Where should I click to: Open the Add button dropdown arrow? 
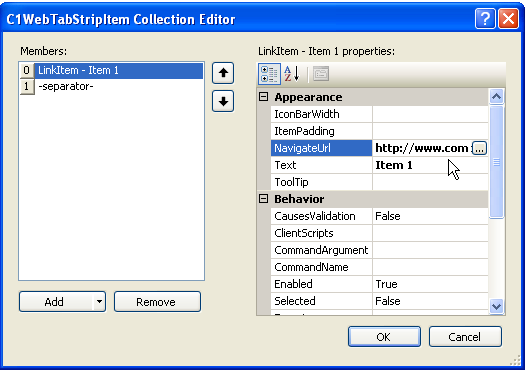99,302
